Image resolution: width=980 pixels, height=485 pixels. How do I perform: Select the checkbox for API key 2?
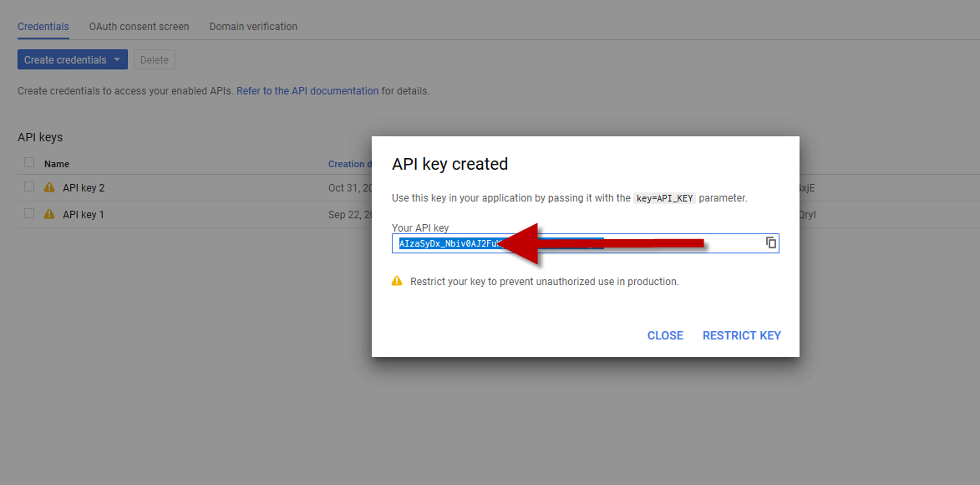[28, 188]
